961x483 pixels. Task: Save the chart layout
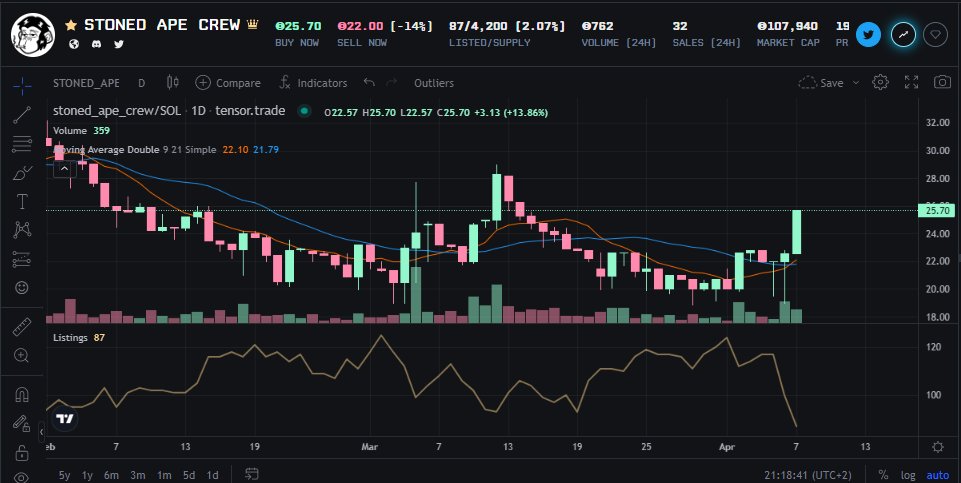click(x=821, y=83)
